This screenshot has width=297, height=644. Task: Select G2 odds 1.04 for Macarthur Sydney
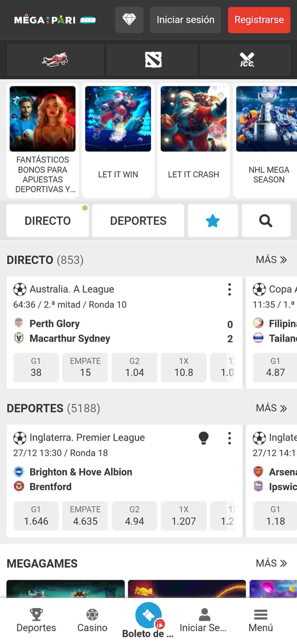(x=134, y=367)
